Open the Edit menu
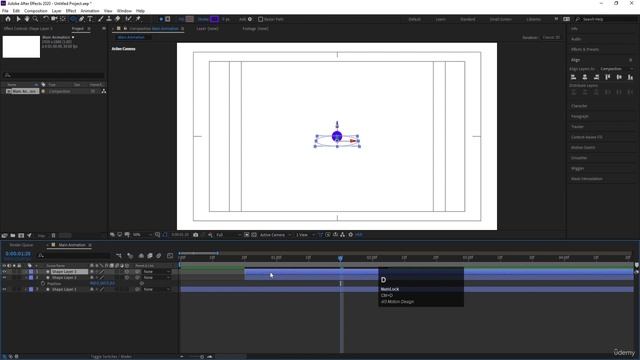Viewport: 640px width, 360px height. tap(16, 11)
